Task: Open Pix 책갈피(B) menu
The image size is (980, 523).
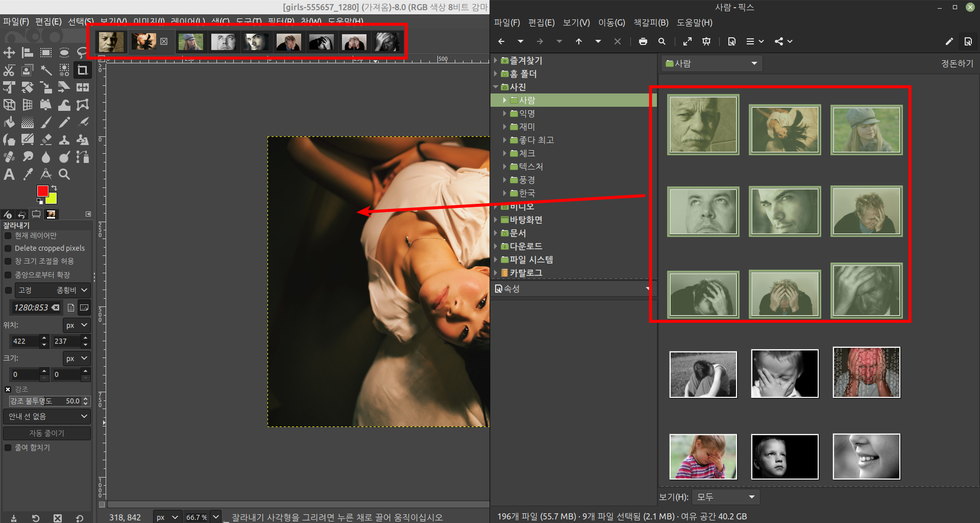Action: point(651,22)
